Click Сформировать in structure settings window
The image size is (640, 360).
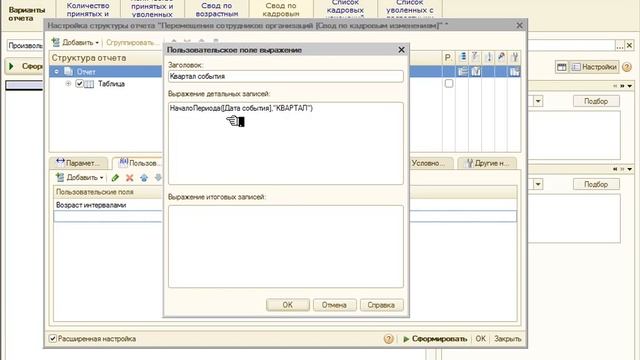tap(435, 339)
